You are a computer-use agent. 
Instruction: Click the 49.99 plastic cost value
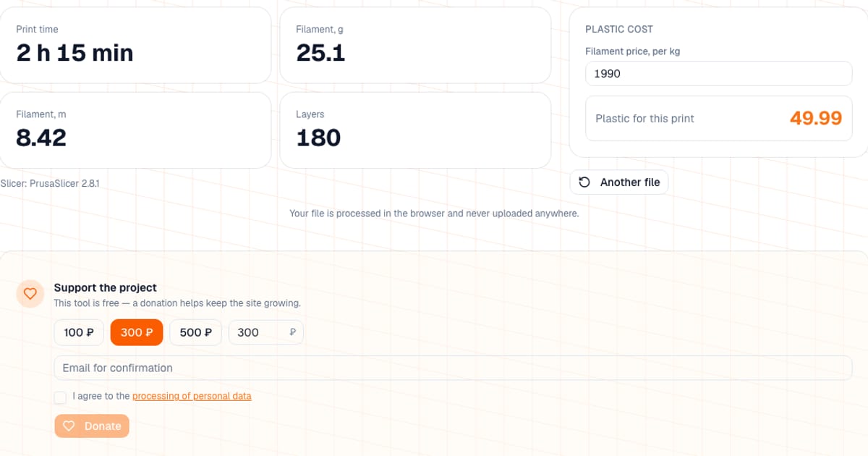tap(816, 118)
